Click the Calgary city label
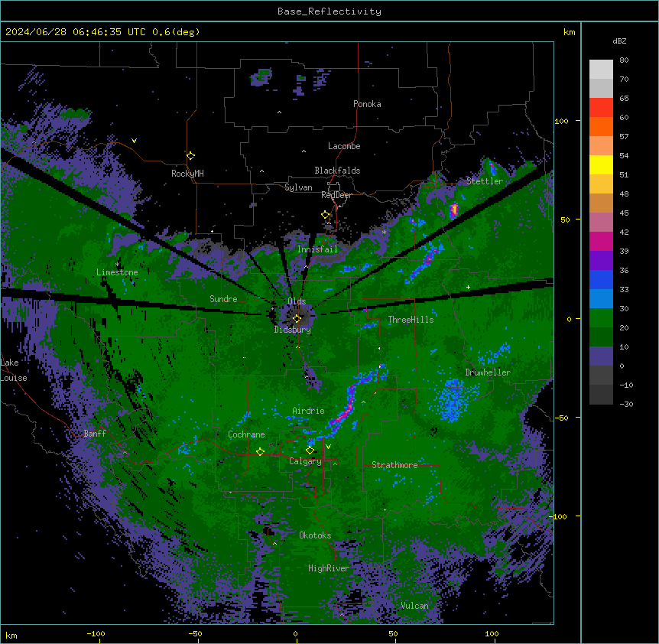The width and height of the screenshot is (659, 644). tap(305, 461)
